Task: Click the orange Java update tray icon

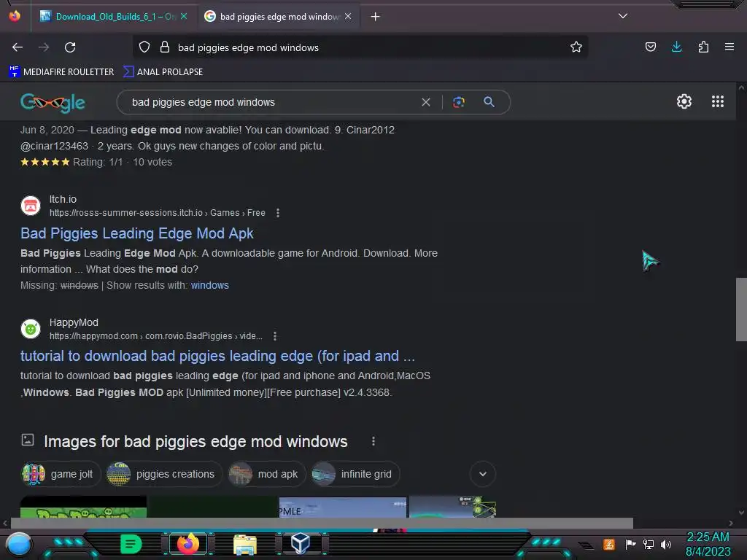Action: pos(609,544)
